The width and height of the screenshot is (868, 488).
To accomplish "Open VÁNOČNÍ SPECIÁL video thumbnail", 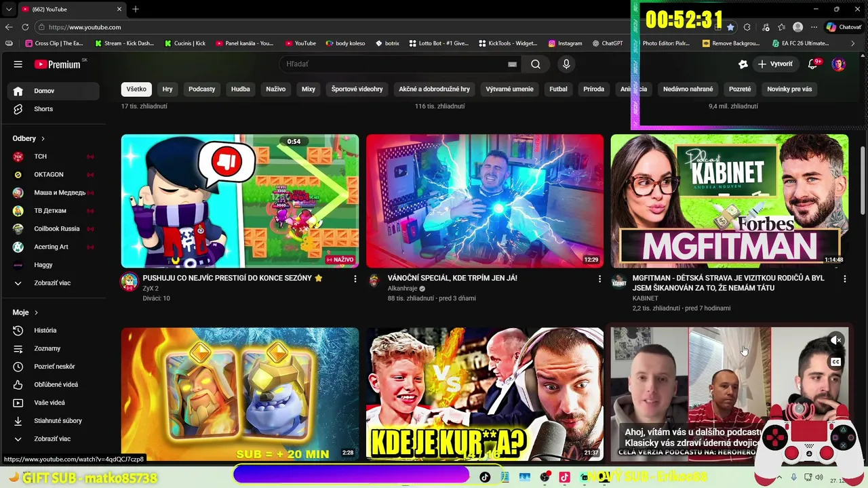I will pyautogui.click(x=485, y=201).
